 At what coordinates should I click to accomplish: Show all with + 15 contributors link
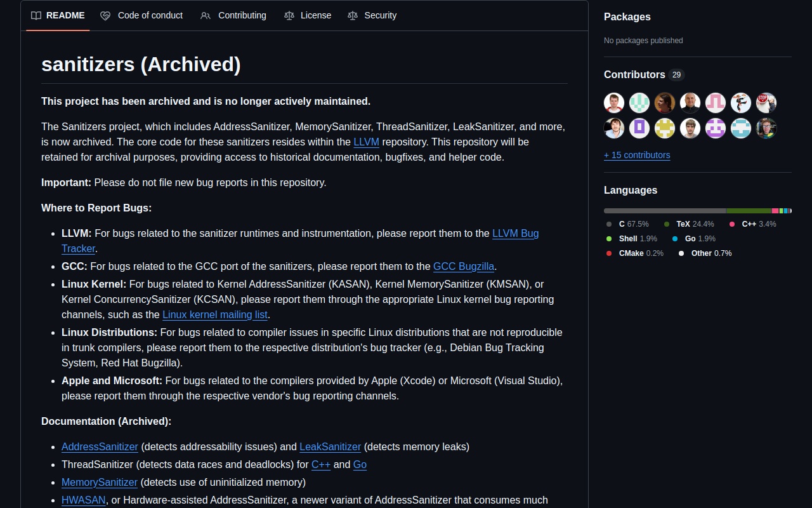[x=637, y=155]
